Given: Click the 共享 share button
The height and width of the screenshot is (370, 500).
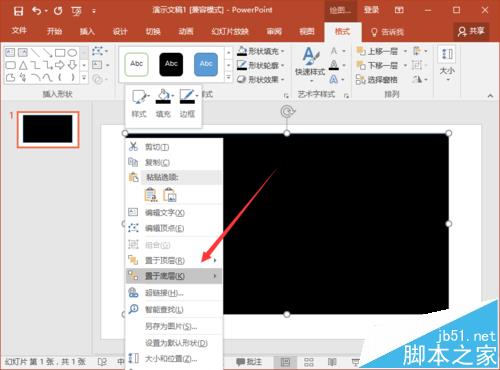Looking at the screenshot, I should click(x=471, y=31).
